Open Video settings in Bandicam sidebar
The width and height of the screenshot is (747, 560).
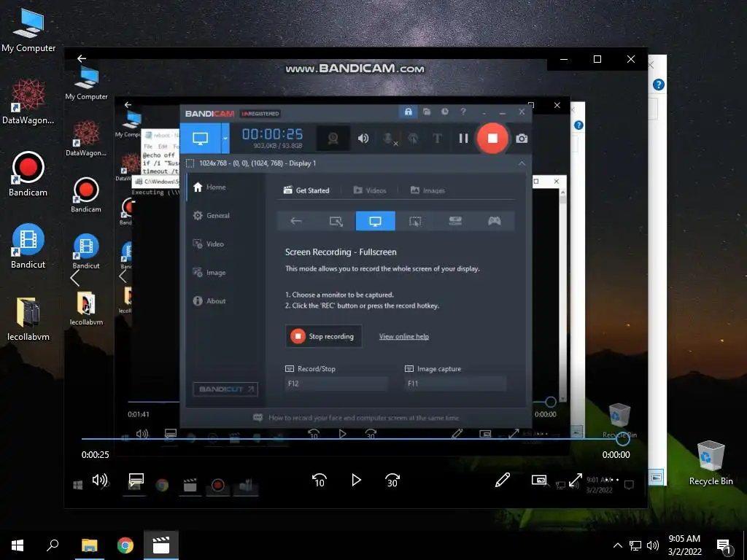[x=208, y=244]
